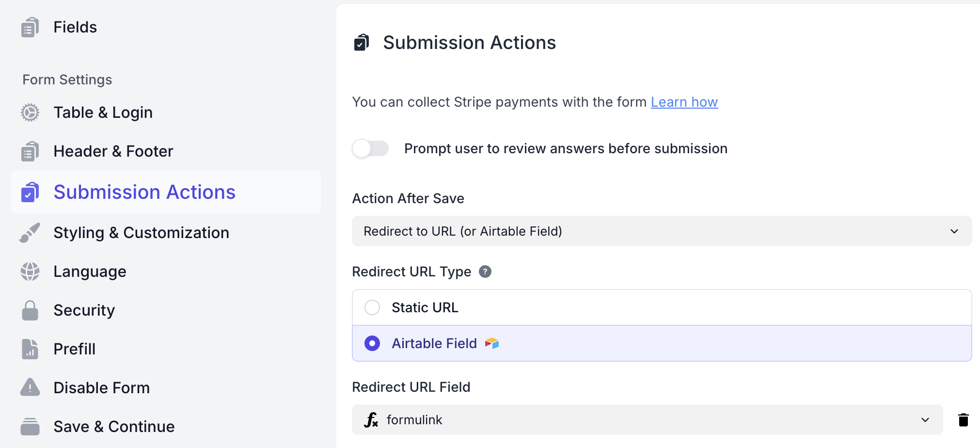Screen dimensions: 980x448
Task: Expand the Redirect URL Field formulink dropdown
Action: (647, 420)
